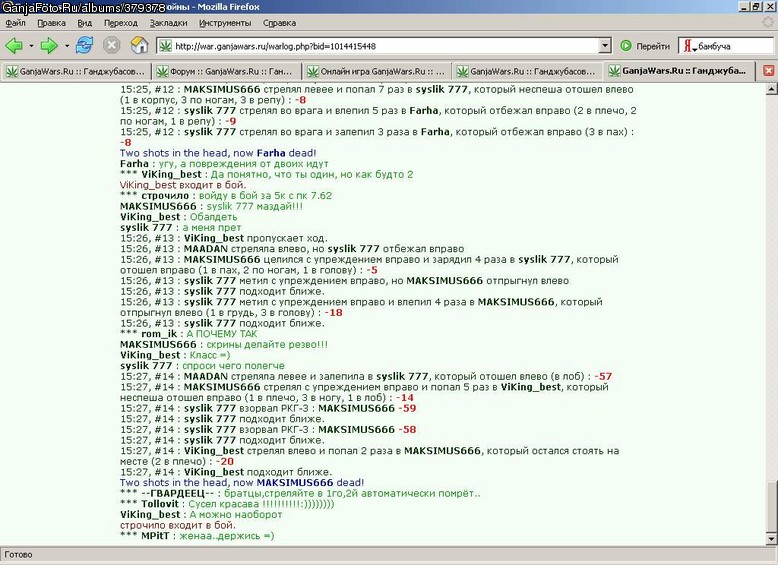Click damage value -20
Viewport: 778px width, 565px height.
225,461
